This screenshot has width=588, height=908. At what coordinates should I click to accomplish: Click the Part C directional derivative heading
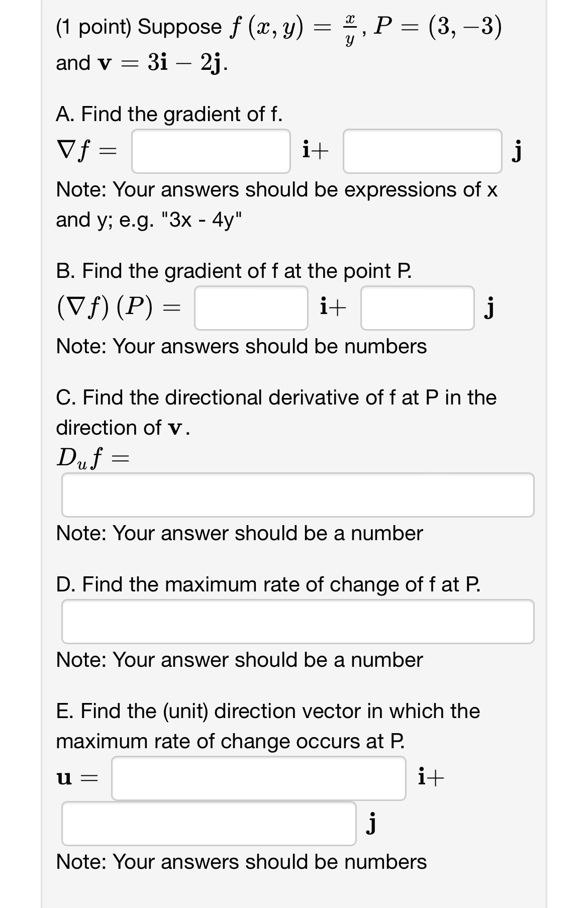(275, 397)
